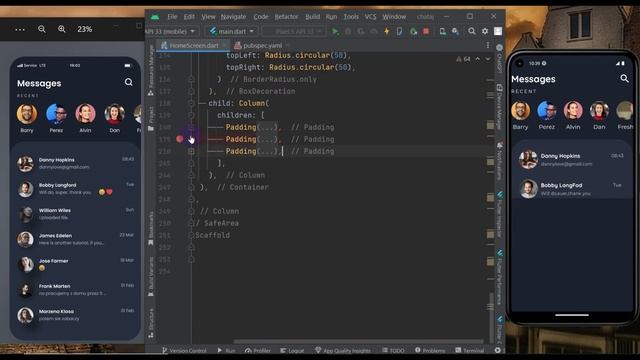The height and width of the screenshot is (360, 640).
Task: Open the App Quality Insights tool window
Action: [x=343, y=350]
